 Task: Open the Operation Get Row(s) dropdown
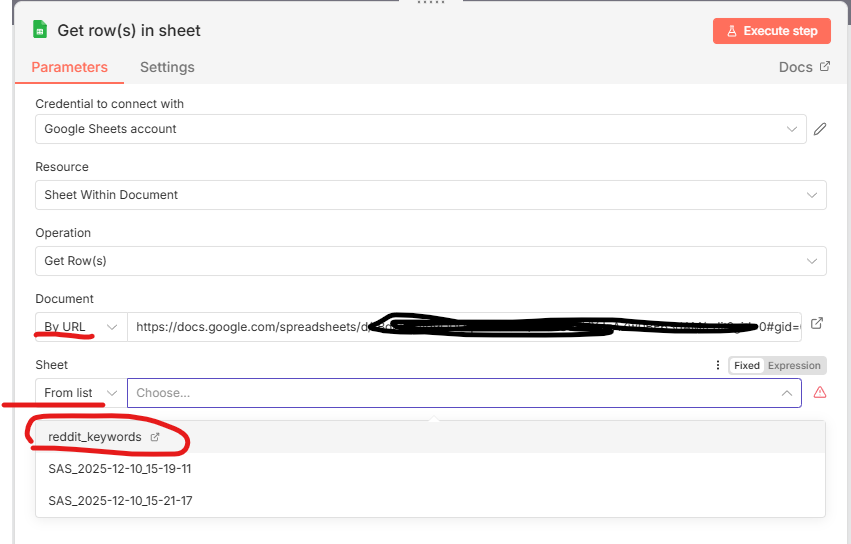(430, 261)
